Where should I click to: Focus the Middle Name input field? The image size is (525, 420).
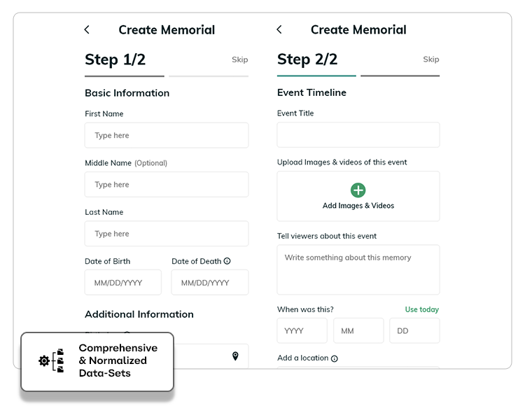pyautogui.click(x=167, y=185)
